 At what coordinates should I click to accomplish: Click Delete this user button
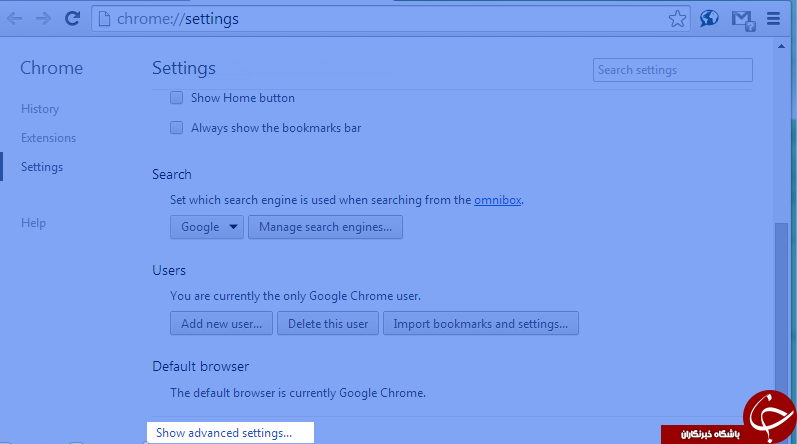click(328, 324)
